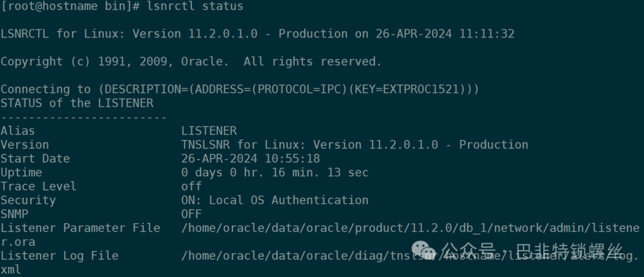Click the Alias value LISTENER
The height and width of the screenshot is (277, 644).
click(209, 131)
